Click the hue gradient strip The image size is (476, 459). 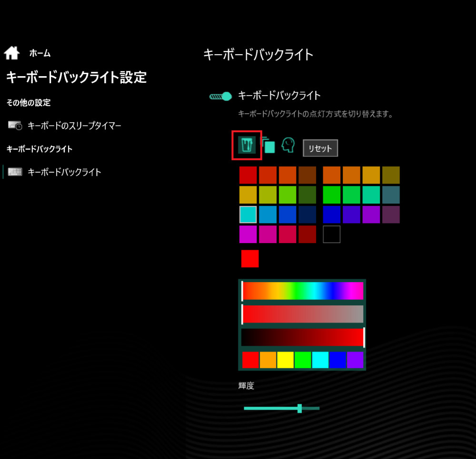(302, 291)
